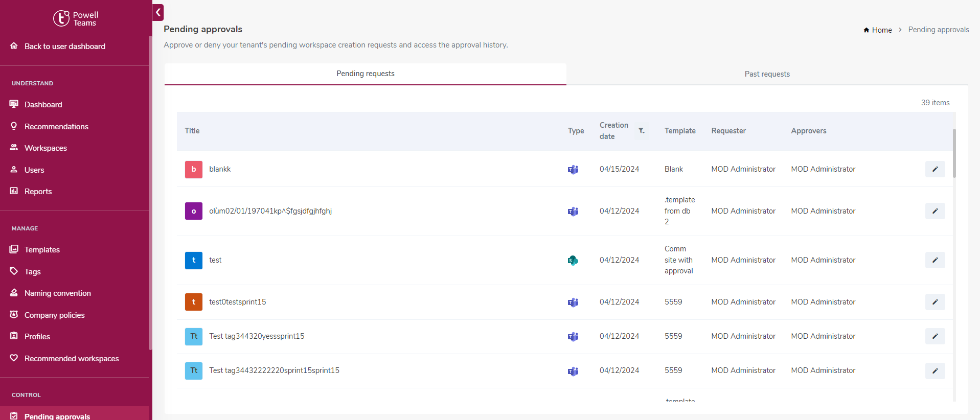Go to Home via the breadcrumb
Screen dimensions: 980x420
pyautogui.click(x=878, y=30)
